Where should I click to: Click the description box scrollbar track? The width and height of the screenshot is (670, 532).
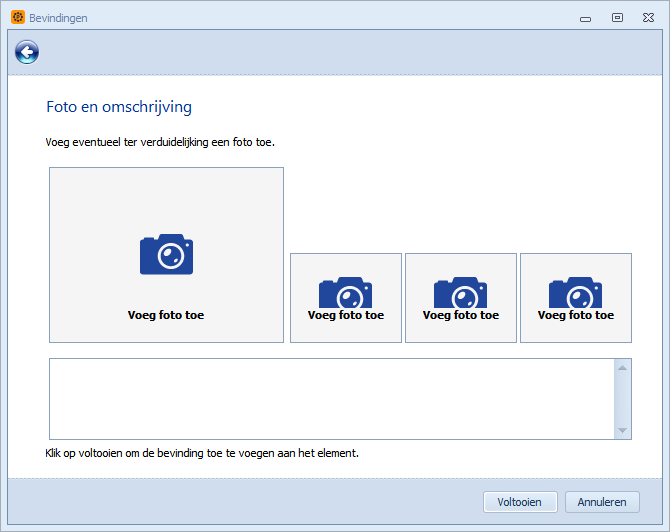(x=623, y=399)
